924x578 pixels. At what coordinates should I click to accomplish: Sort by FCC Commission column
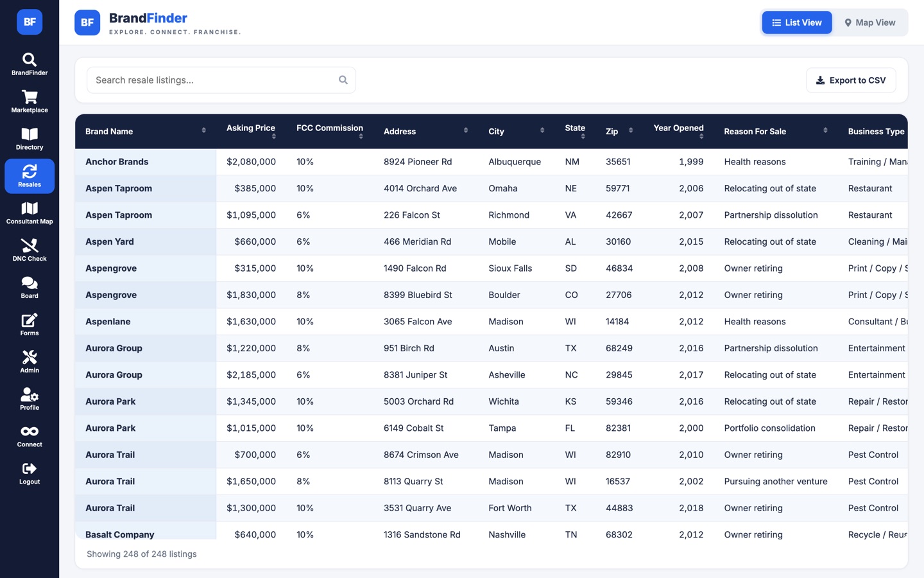click(330, 132)
